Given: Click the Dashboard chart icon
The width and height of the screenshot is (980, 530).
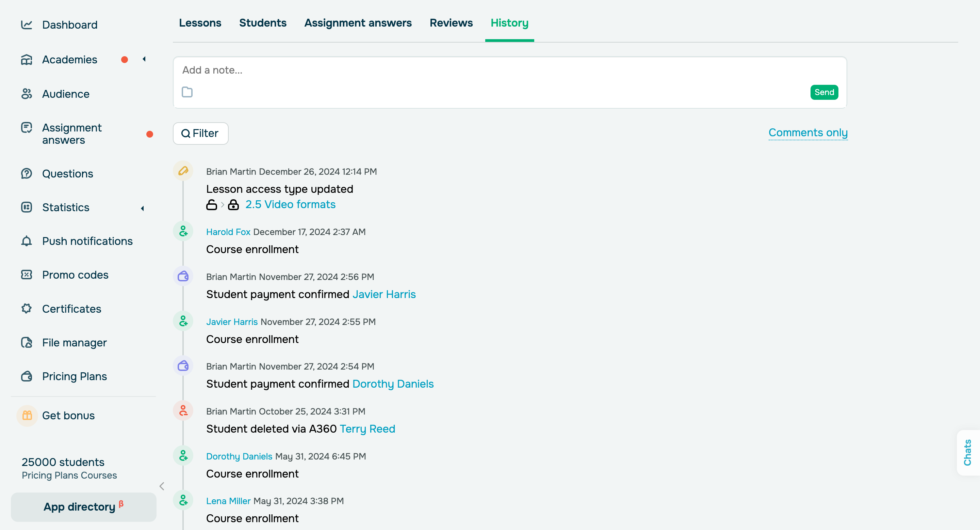Looking at the screenshot, I should point(26,25).
